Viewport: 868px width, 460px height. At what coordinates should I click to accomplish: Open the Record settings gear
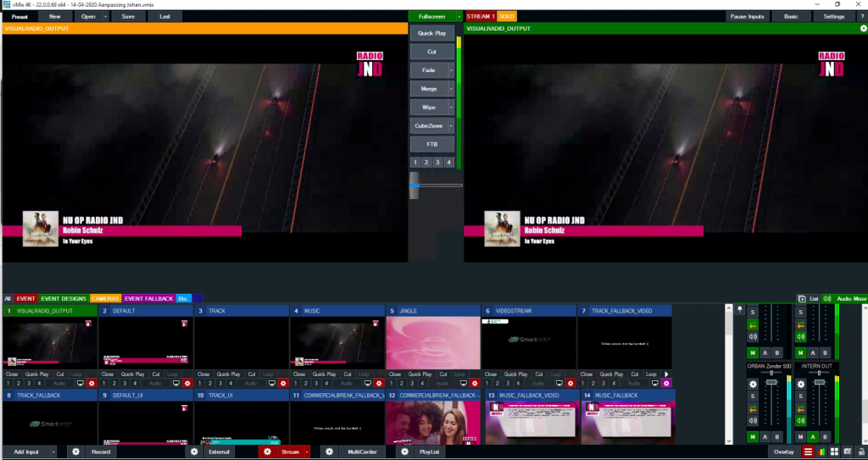[x=75, y=452]
